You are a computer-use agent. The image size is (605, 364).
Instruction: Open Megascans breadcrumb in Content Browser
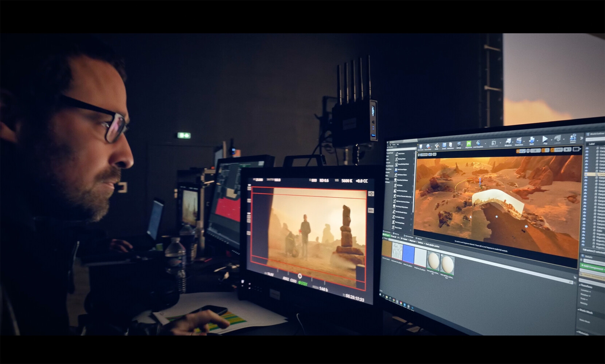(412, 241)
